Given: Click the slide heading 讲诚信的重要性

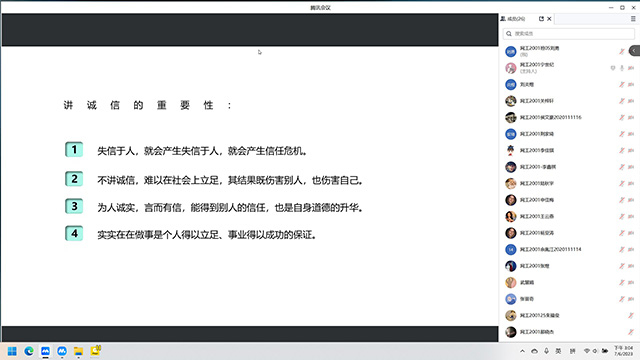Looking at the screenshot, I should point(148,105).
